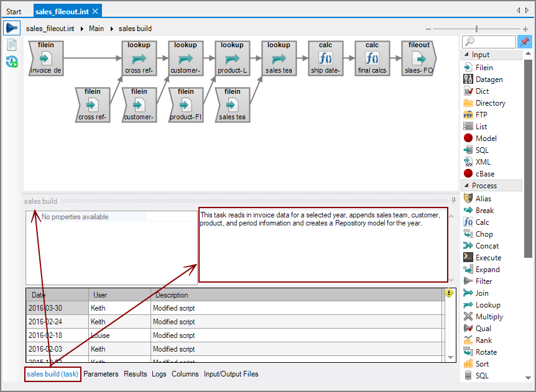Adjust the zoom slider handle
This screenshot has width=536, height=392.
[476, 28]
